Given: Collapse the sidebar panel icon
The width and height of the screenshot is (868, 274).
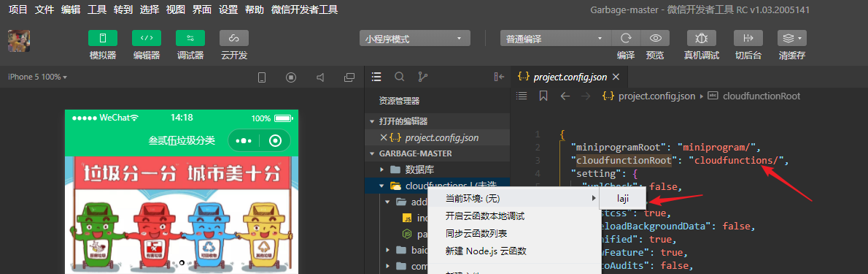Looking at the screenshot, I should (499, 77).
